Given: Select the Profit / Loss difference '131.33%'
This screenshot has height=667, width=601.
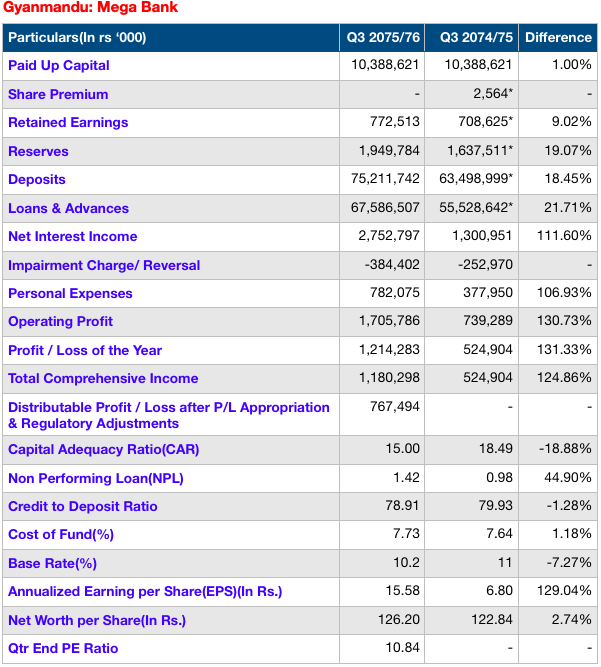Looking at the screenshot, I should 564,350.
